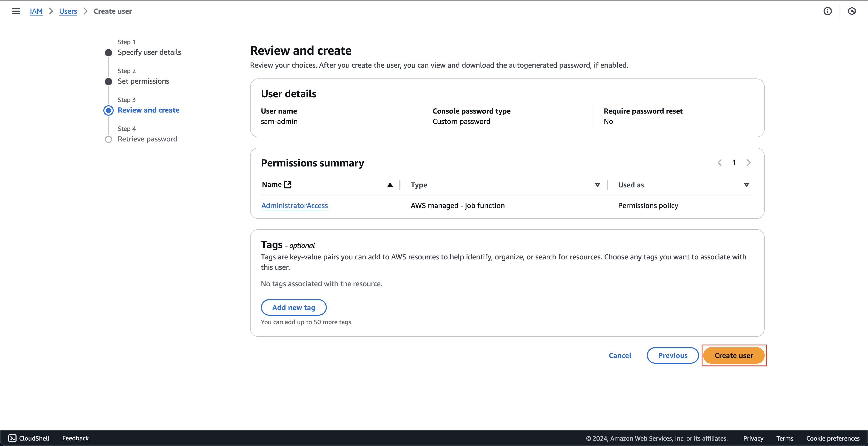The image size is (868, 446).
Task: Click the Create user breadcrumb text
Action: pyautogui.click(x=113, y=11)
